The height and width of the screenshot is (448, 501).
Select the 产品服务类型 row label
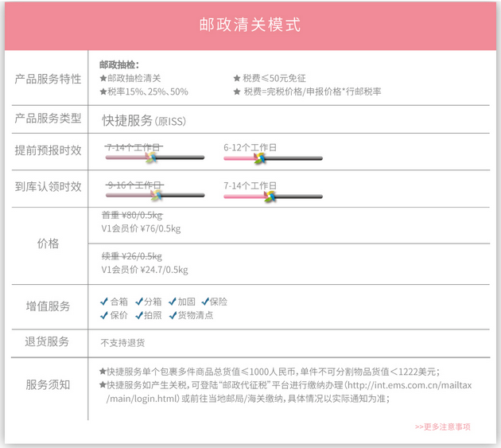click(x=48, y=119)
